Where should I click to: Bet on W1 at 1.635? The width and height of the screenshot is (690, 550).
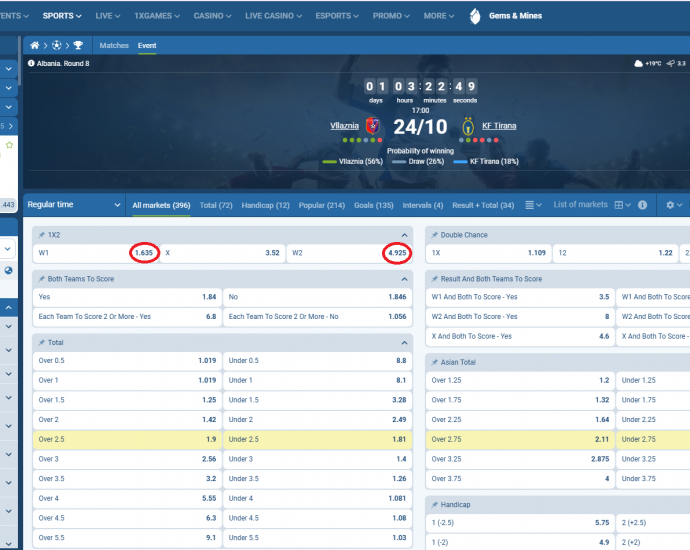[95, 253]
